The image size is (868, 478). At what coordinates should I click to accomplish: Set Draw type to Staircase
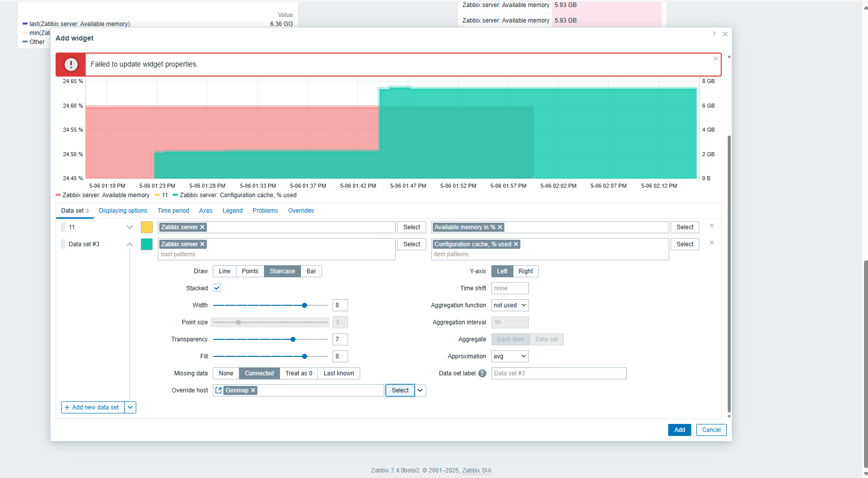click(x=282, y=271)
